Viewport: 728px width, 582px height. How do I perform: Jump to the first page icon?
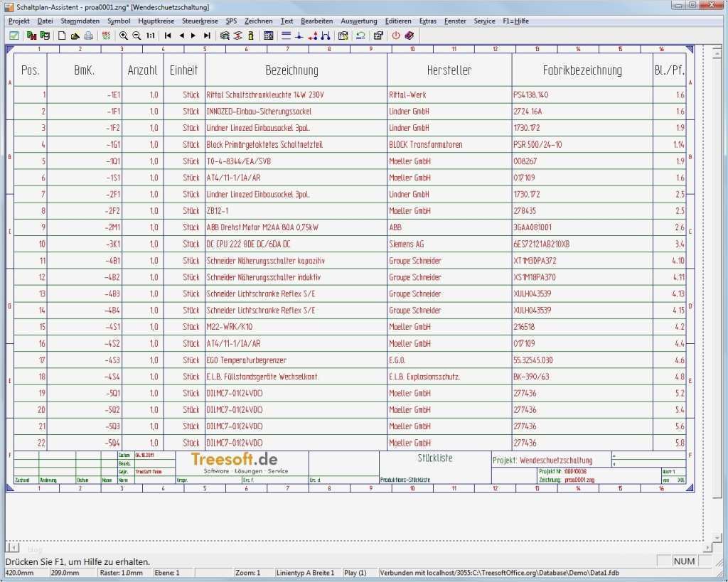(168, 35)
